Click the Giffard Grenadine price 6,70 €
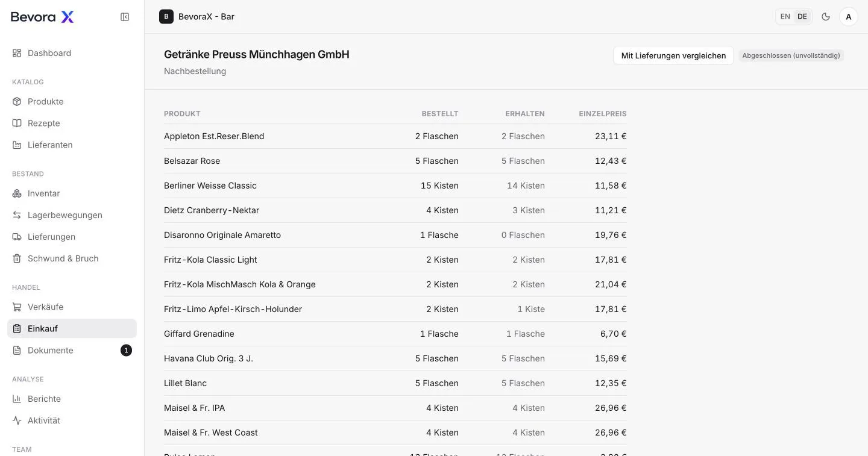This screenshot has height=456, width=868. tap(614, 334)
